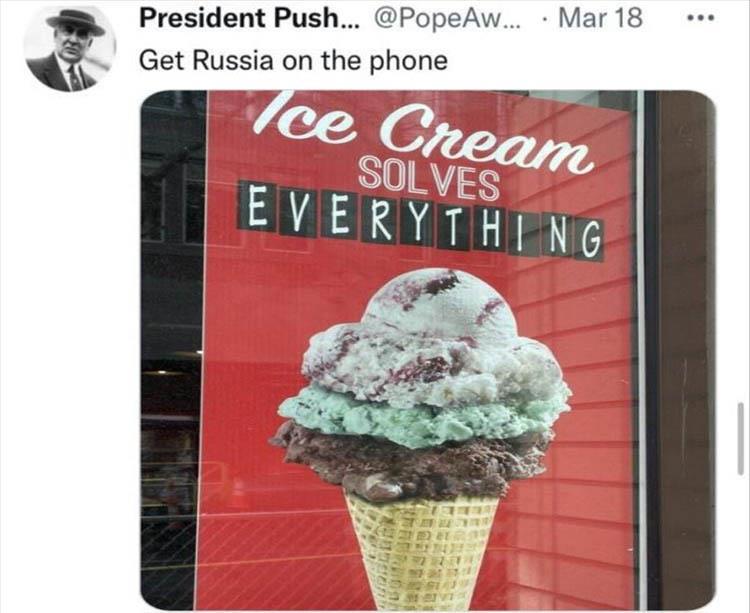Open the three-dot more options menu
This screenshot has height=613, width=750.
pos(700,19)
